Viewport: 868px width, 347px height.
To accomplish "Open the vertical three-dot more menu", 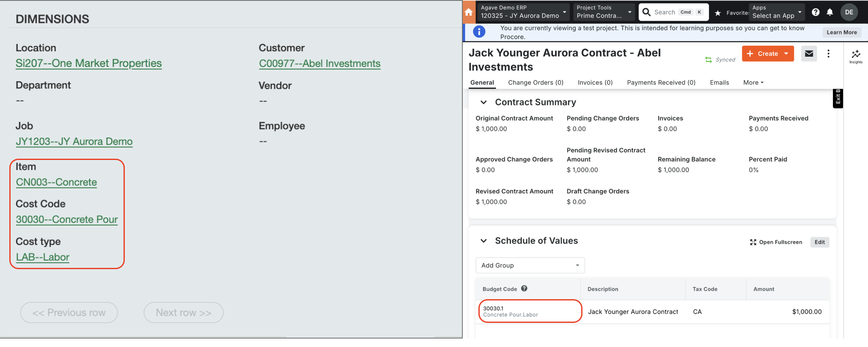I will point(828,54).
